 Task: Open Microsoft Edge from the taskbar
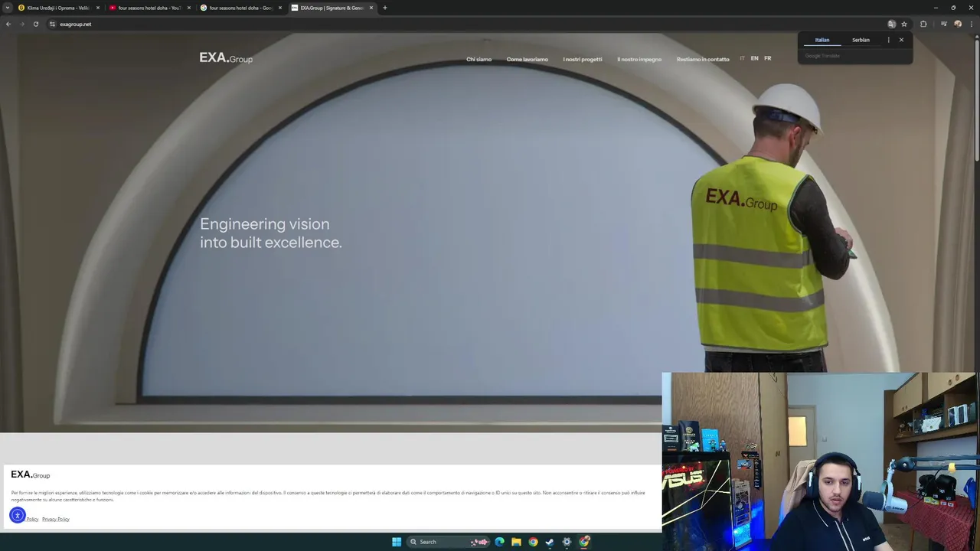[x=499, y=542]
